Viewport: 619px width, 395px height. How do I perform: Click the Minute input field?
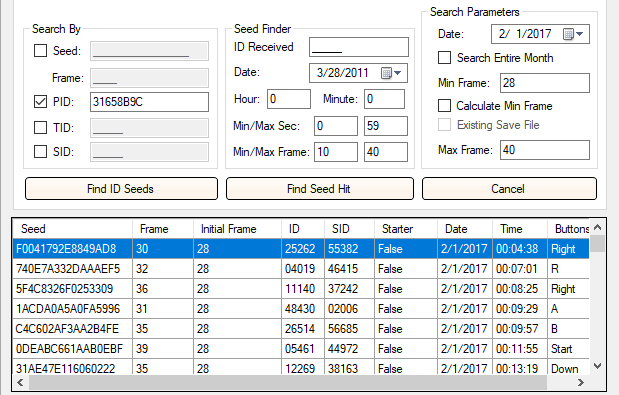pos(385,99)
